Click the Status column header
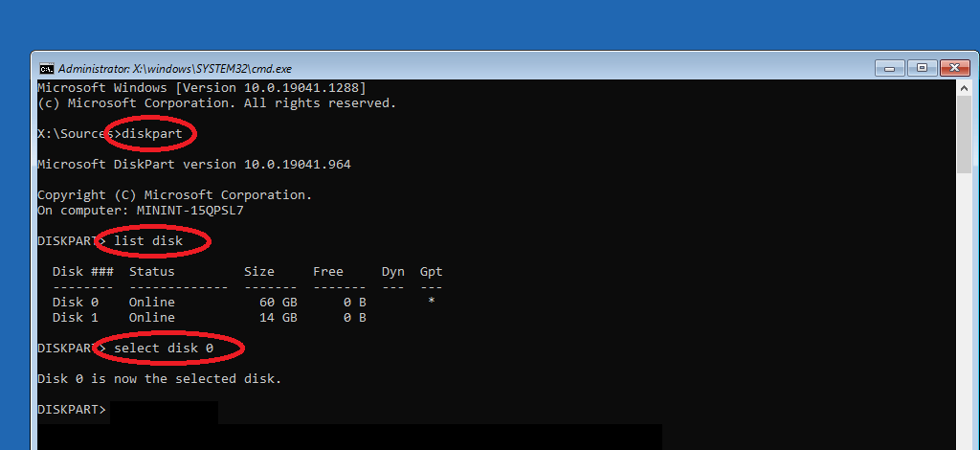This screenshot has width=980, height=450. tap(151, 272)
